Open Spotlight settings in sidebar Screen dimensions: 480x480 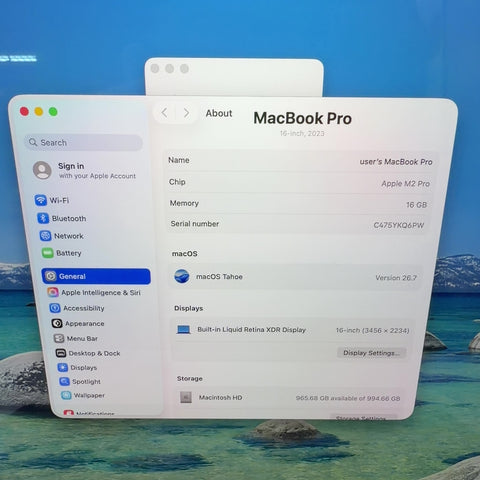click(80, 381)
